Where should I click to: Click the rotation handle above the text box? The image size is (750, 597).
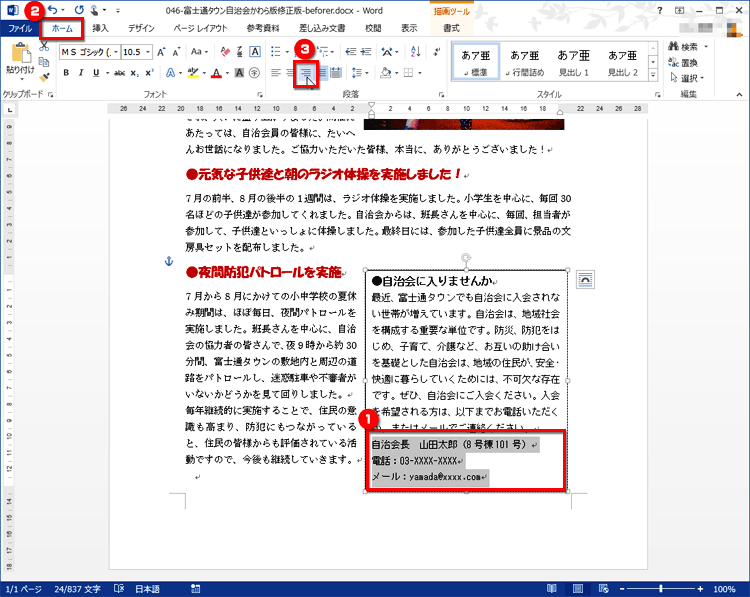click(x=466, y=258)
